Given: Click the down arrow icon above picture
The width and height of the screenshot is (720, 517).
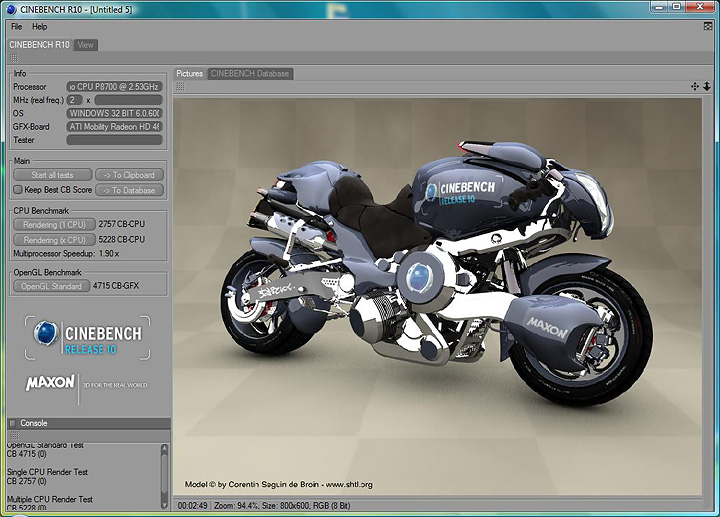Looking at the screenshot, I should pyautogui.click(x=707, y=86).
